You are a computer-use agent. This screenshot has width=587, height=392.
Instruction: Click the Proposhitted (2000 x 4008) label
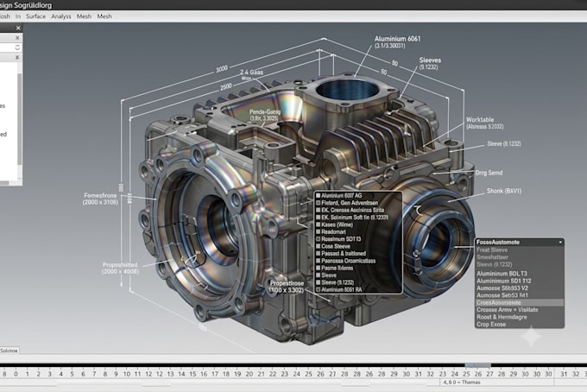(120, 268)
